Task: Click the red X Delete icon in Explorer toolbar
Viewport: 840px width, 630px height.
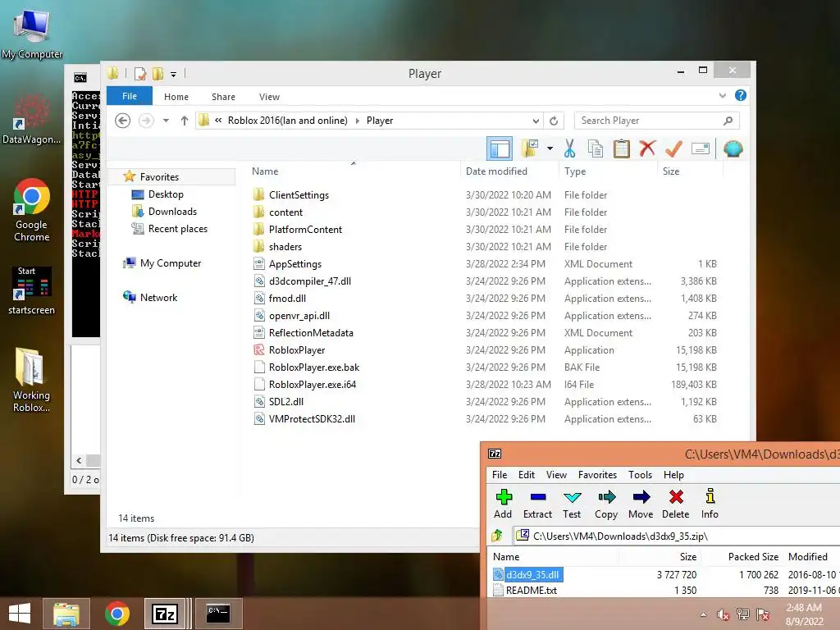Action: pos(647,148)
